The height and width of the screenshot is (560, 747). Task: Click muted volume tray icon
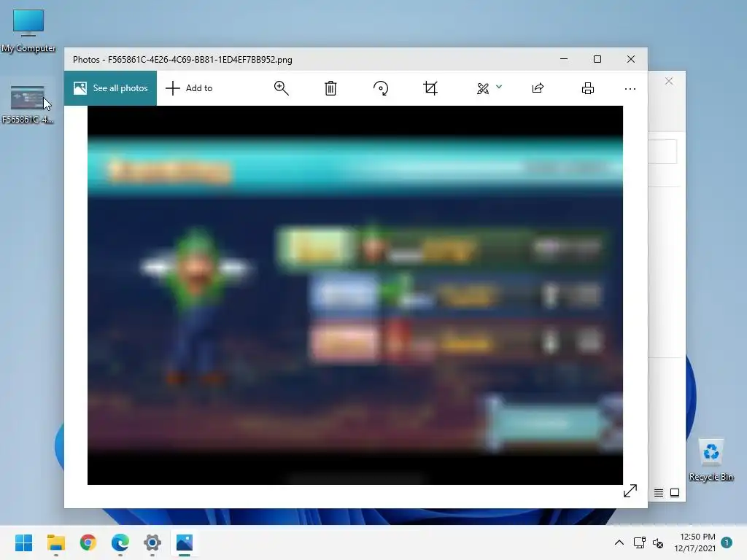point(658,542)
